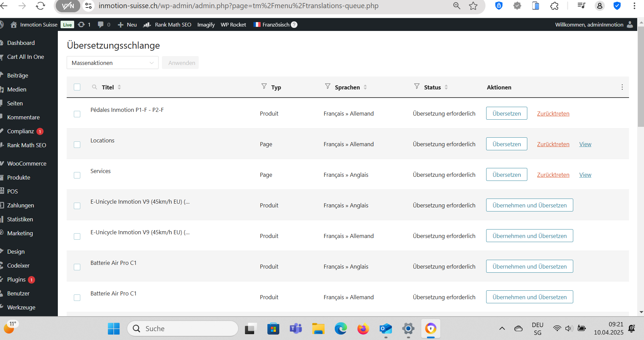Toggle the select-all checkbox in table header
644x340 pixels.
click(77, 87)
